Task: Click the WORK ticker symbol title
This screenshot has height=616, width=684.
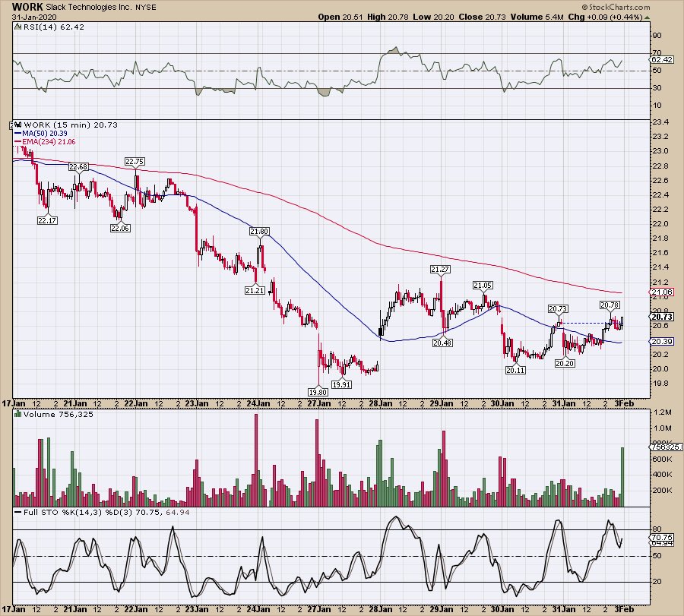Action: coord(27,7)
